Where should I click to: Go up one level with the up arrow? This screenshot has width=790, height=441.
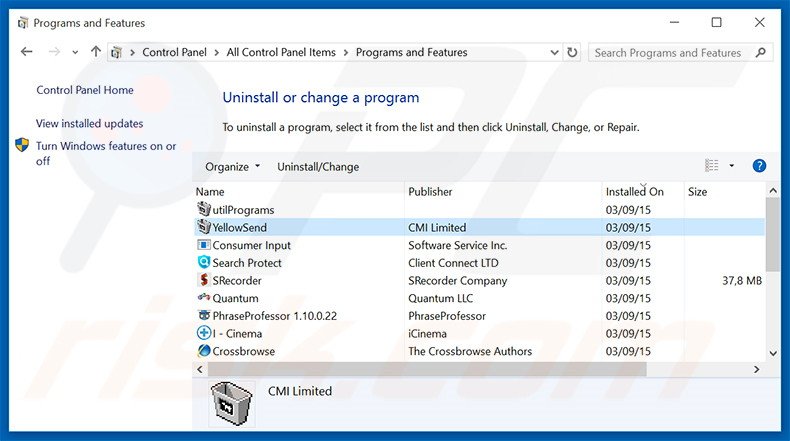tap(96, 51)
